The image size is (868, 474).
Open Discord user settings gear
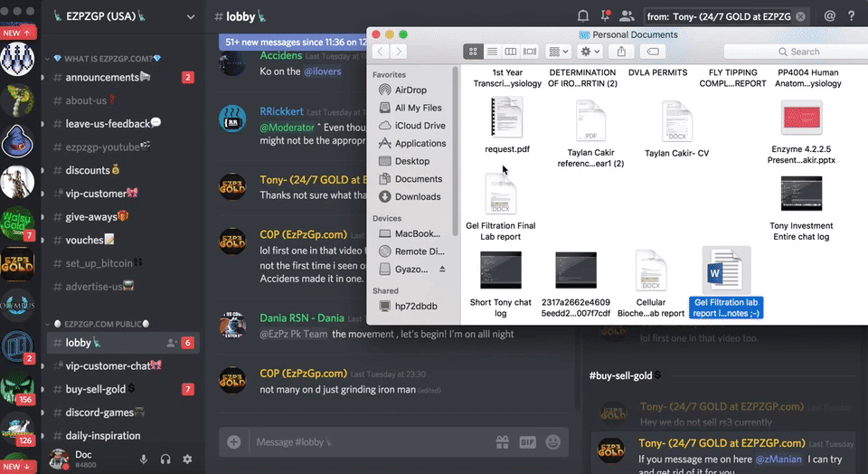tap(188, 459)
